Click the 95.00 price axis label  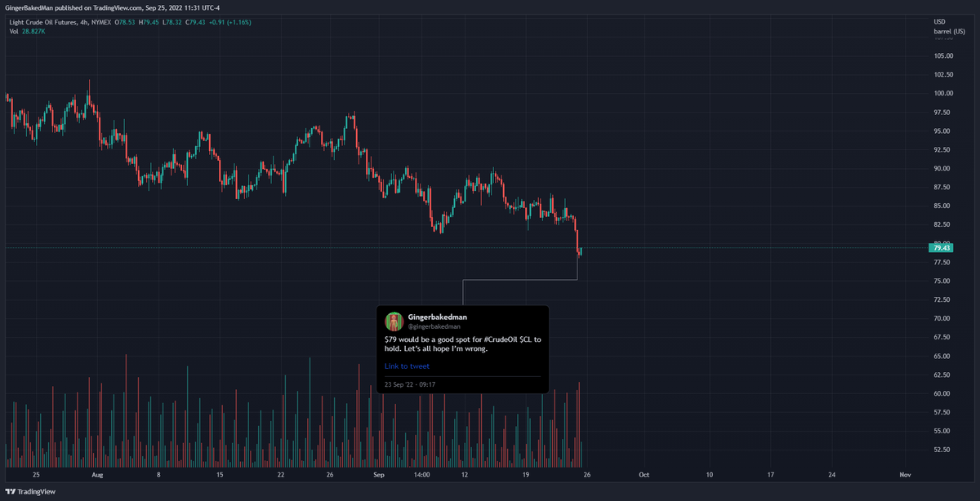pyautogui.click(x=942, y=131)
